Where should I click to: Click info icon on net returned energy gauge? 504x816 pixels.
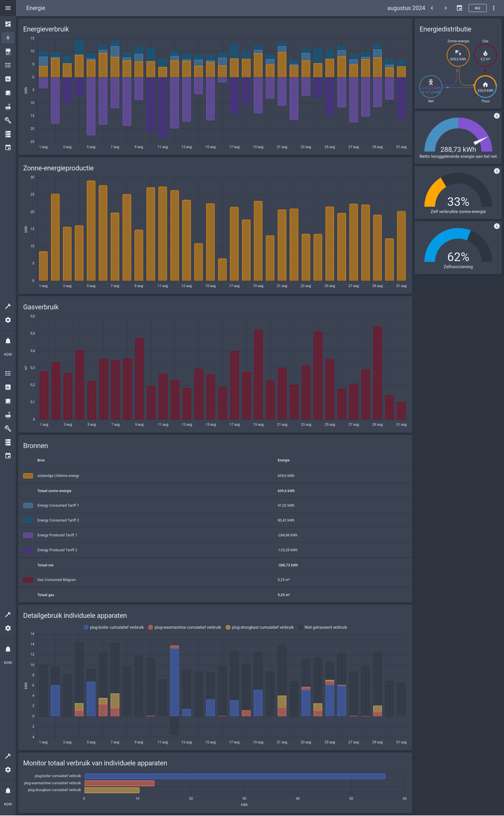pos(496,116)
